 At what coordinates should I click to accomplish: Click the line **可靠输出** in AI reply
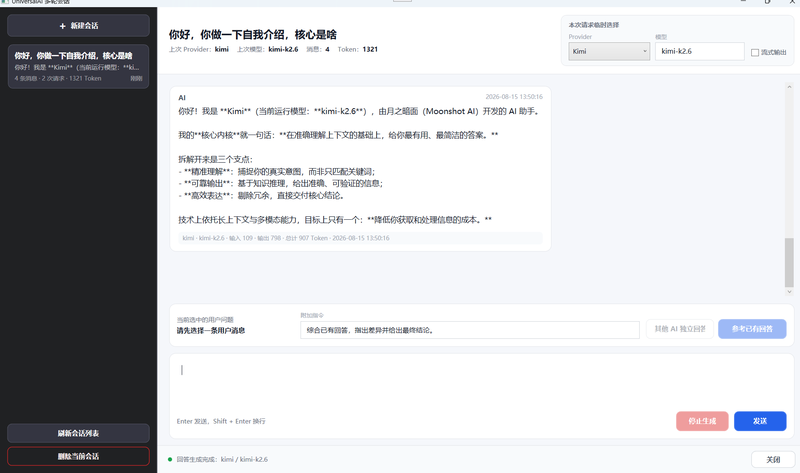(281, 183)
